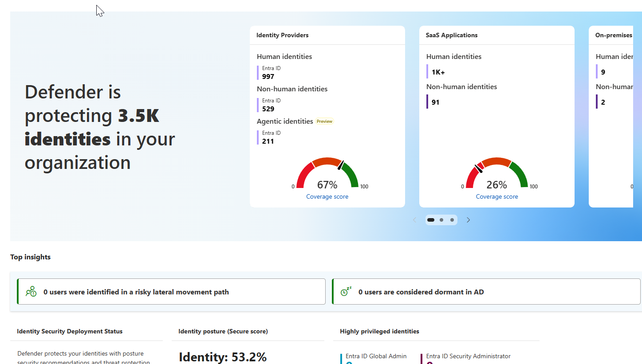Click the risky lateral movement user icon
Image resolution: width=642 pixels, height=364 pixels.
click(x=31, y=292)
